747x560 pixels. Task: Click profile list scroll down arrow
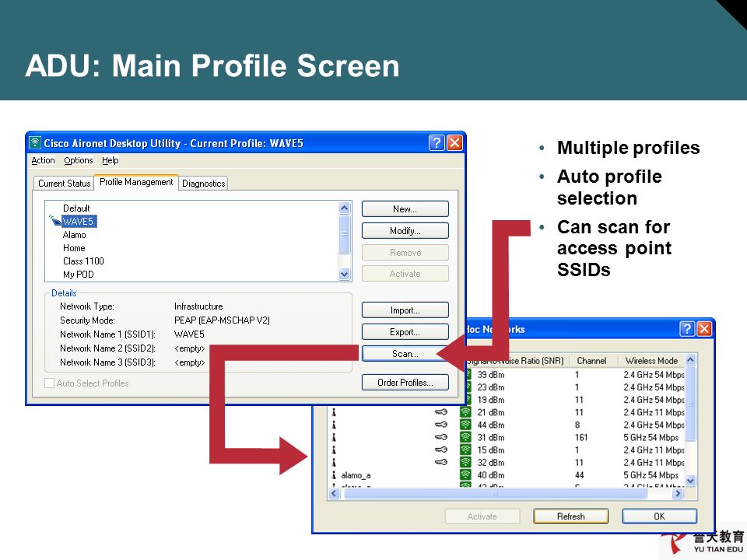(x=345, y=274)
